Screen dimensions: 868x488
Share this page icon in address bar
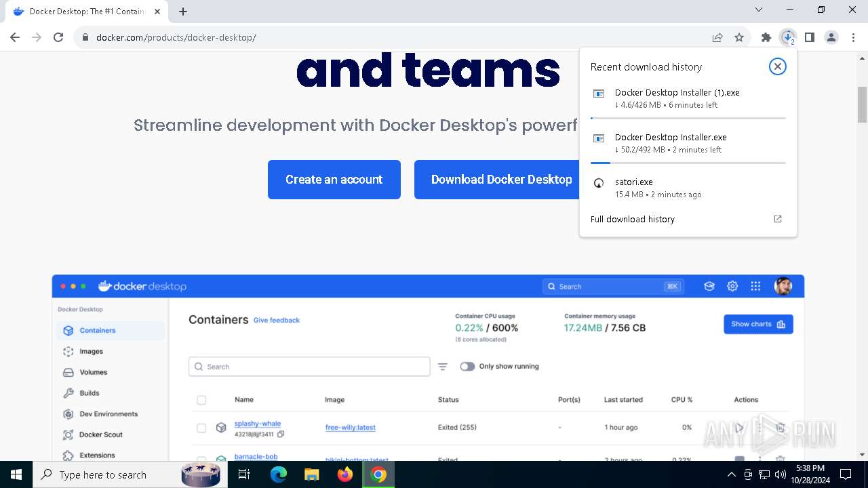pos(717,37)
